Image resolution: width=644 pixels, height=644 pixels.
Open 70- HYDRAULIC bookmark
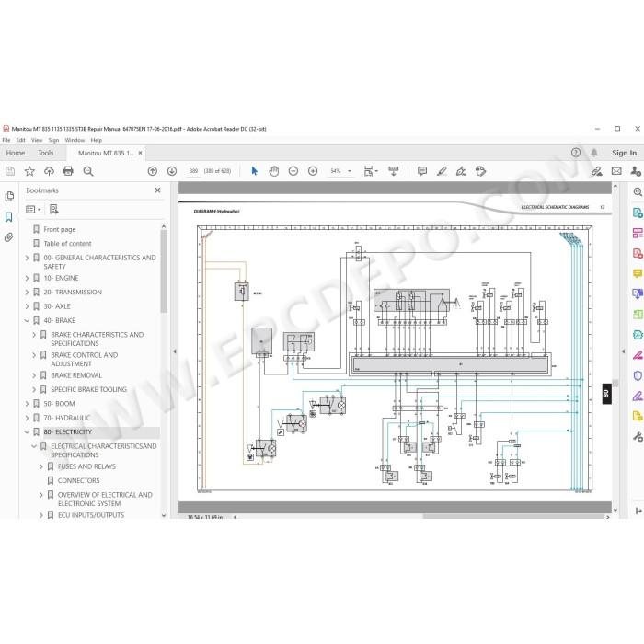point(67,418)
